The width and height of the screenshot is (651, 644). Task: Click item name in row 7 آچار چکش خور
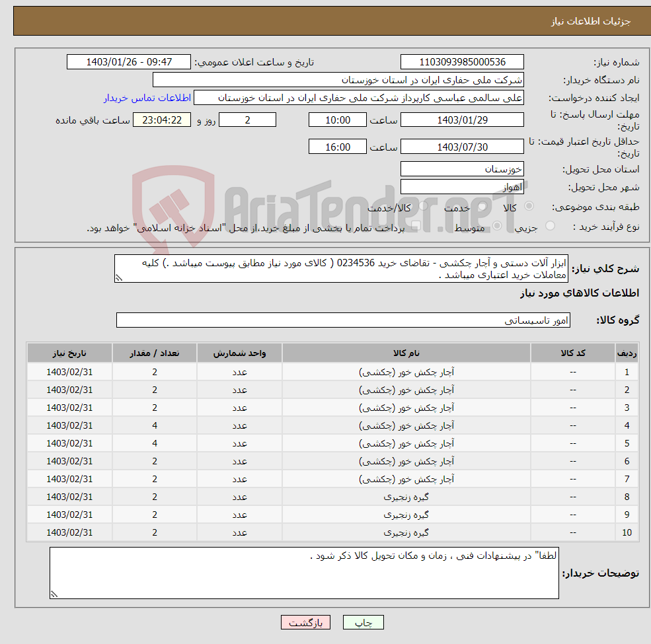[406, 480]
